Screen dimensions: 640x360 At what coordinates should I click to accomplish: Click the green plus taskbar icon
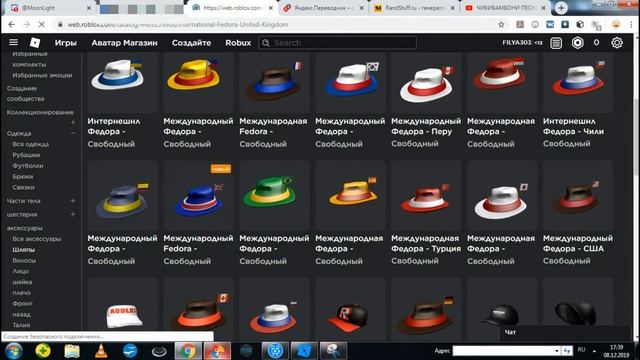(x=42, y=351)
